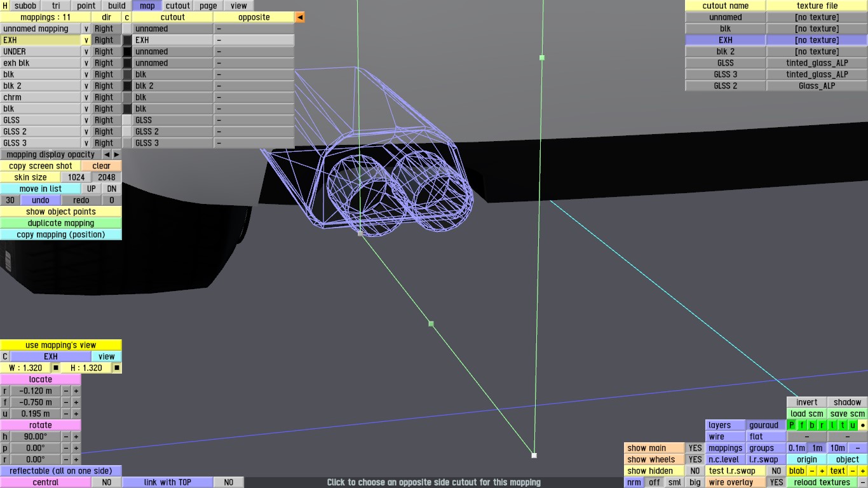Open the v dropdown for UNDER mapping
The width and height of the screenshot is (868, 488).
[x=86, y=51]
